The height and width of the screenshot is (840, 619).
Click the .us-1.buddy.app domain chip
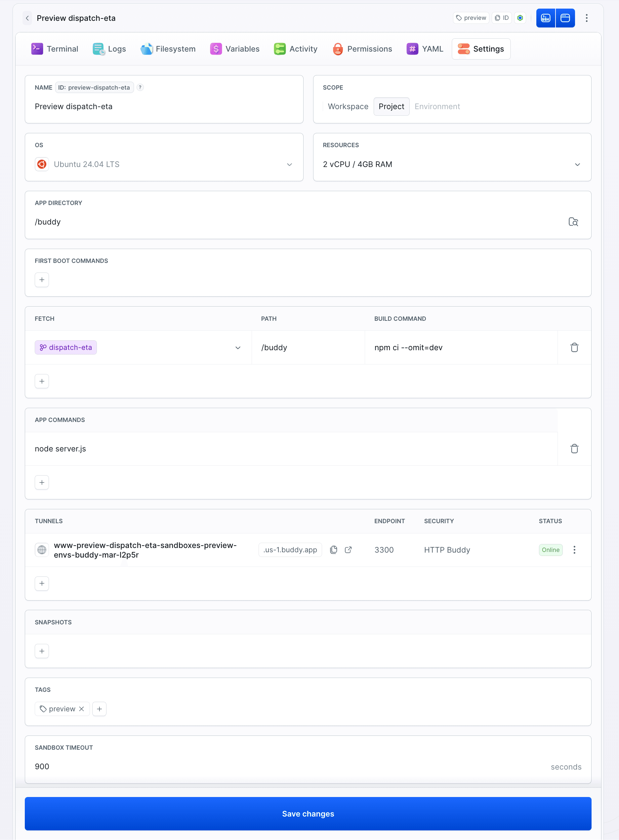pyautogui.click(x=290, y=550)
